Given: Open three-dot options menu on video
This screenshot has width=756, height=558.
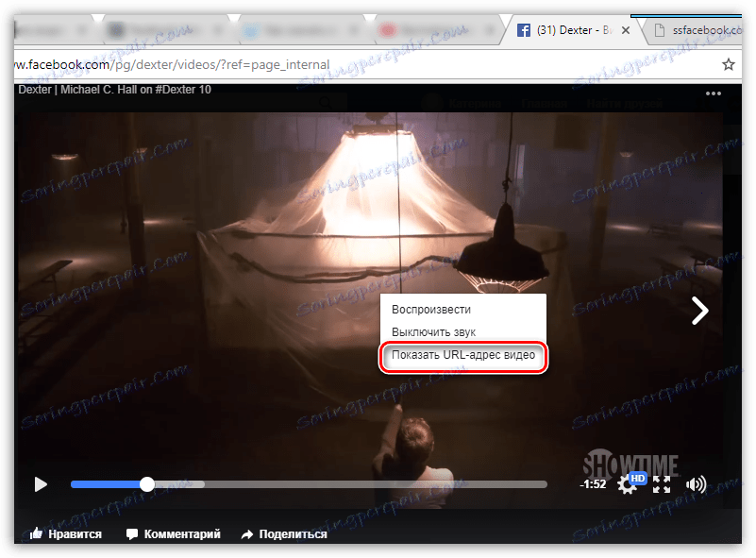Looking at the screenshot, I should point(714,93).
